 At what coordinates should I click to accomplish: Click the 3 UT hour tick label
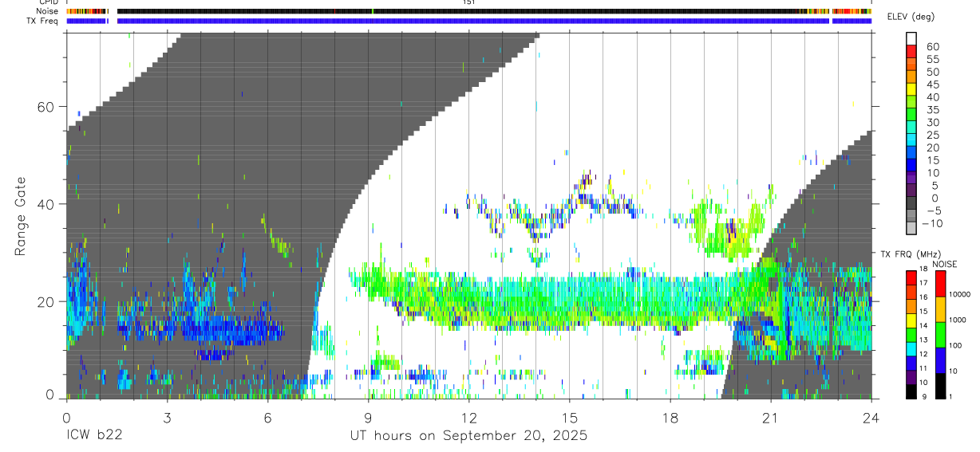click(167, 418)
